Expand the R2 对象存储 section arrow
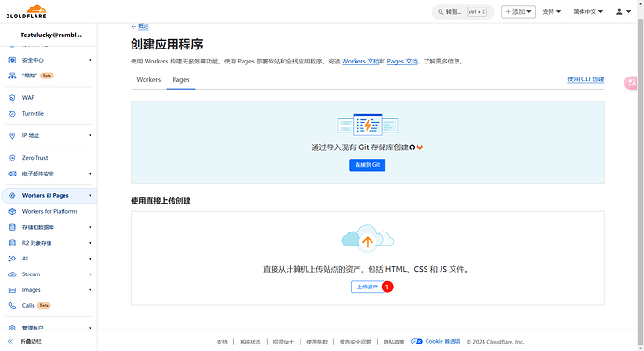 pos(90,243)
